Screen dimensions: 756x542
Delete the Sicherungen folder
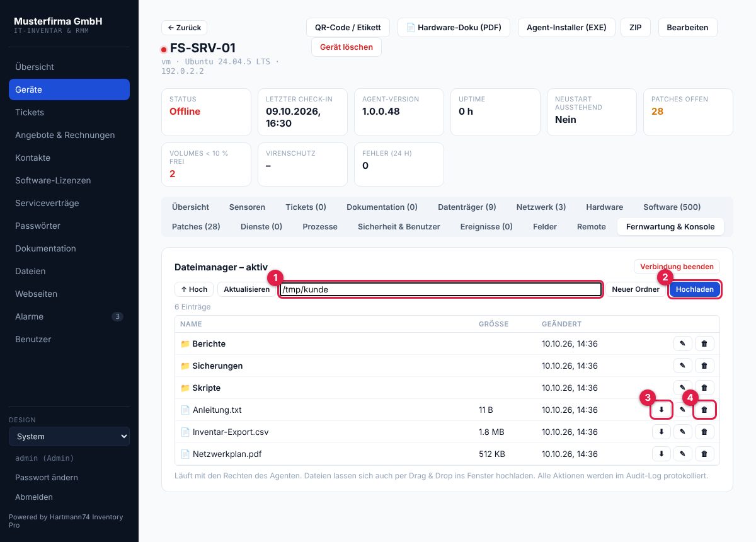click(704, 366)
